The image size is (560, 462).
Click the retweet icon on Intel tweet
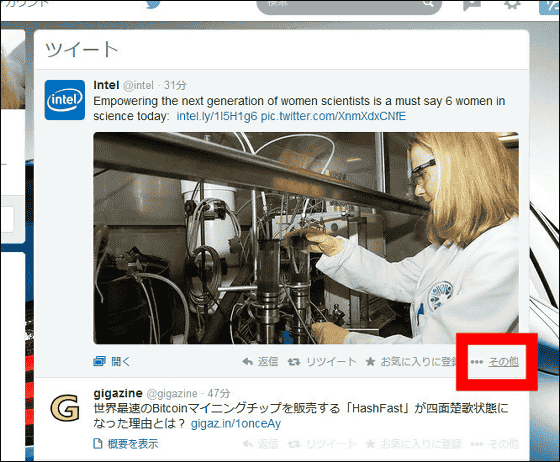tap(294, 362)
